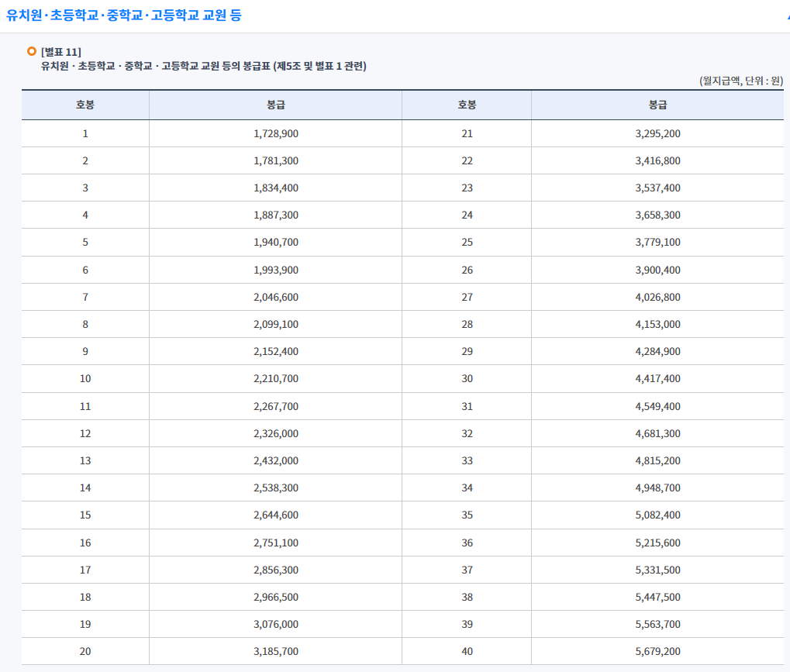Click the salary cell 2,210,700
The width and height of the screenshot is (790, 672).
coord(275,379)
